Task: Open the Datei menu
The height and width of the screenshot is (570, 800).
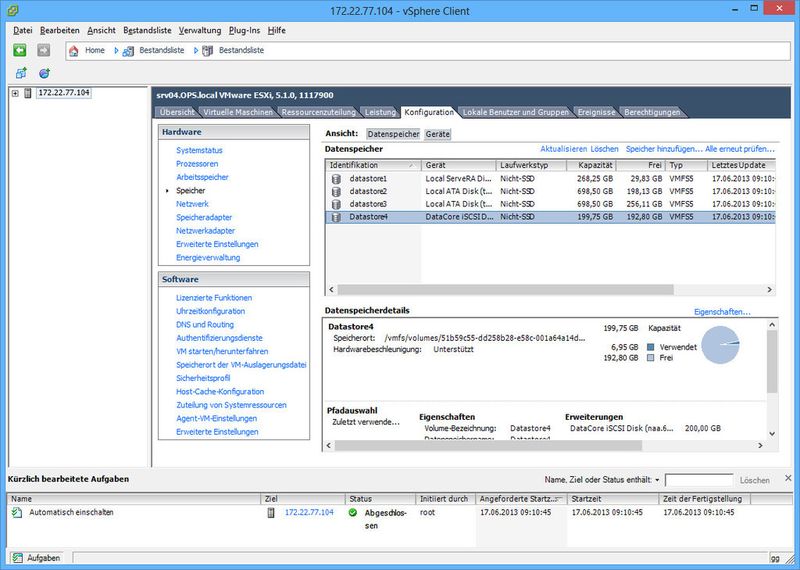Action: 22,31
